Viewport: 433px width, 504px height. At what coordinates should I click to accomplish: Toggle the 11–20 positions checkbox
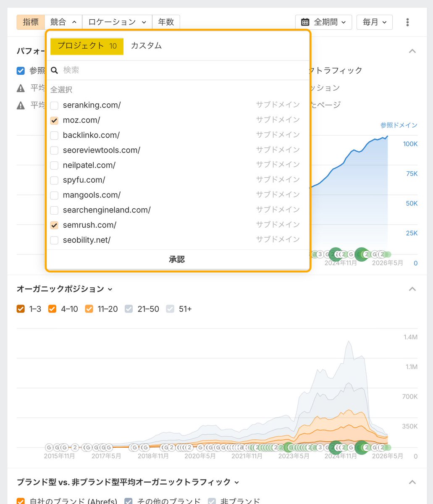point(89,309)
